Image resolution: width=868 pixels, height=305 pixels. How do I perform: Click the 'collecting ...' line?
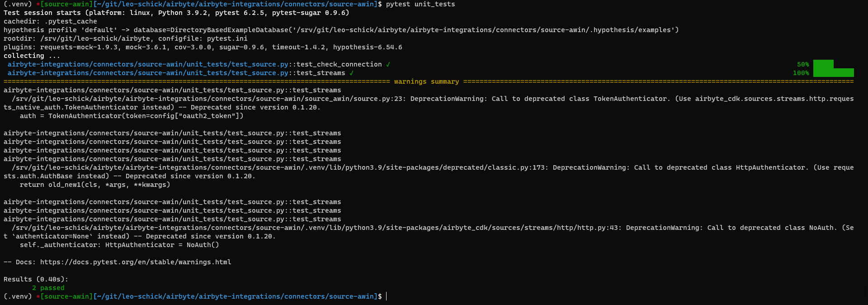click(32, 56)
